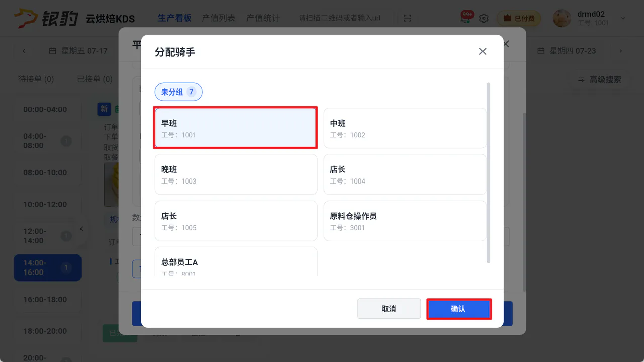Open the notifications icon with 99+ badge

[465, 18]
